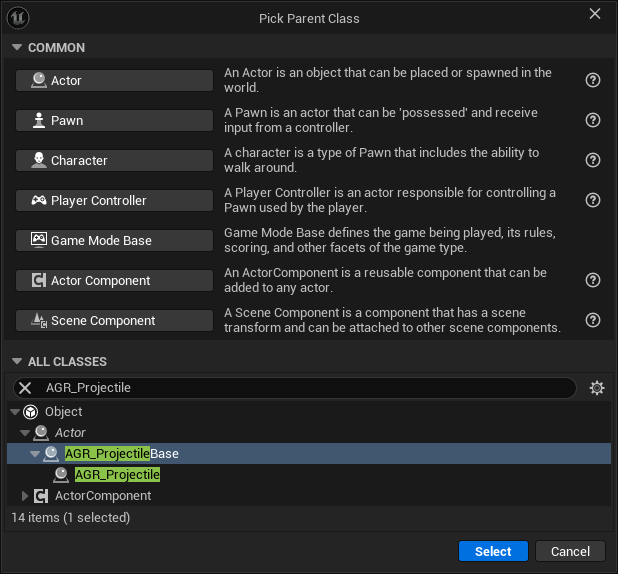Screen dimensions: 618x574
Task: Select the Game Mode Base class button
Action: pos(114,240)
